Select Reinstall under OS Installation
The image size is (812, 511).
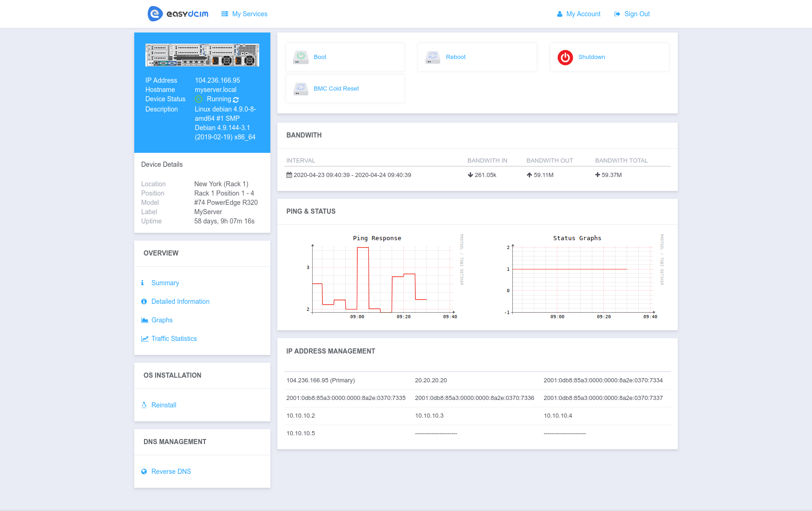click(164, 405)
